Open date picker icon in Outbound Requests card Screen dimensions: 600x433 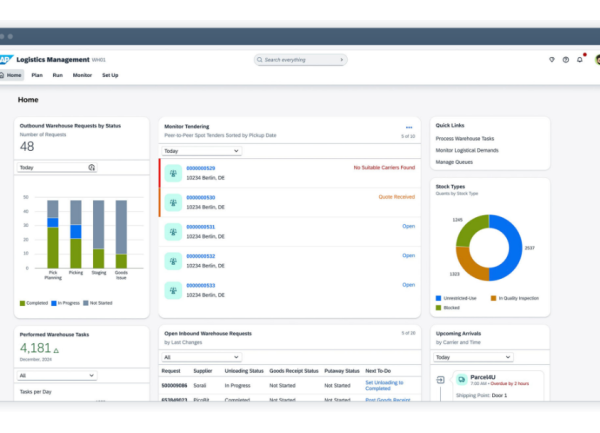tap(92, 168)
